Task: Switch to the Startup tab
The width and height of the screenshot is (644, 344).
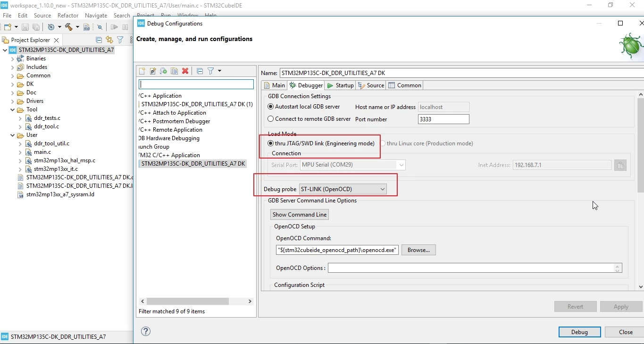Action: [340, 85]
